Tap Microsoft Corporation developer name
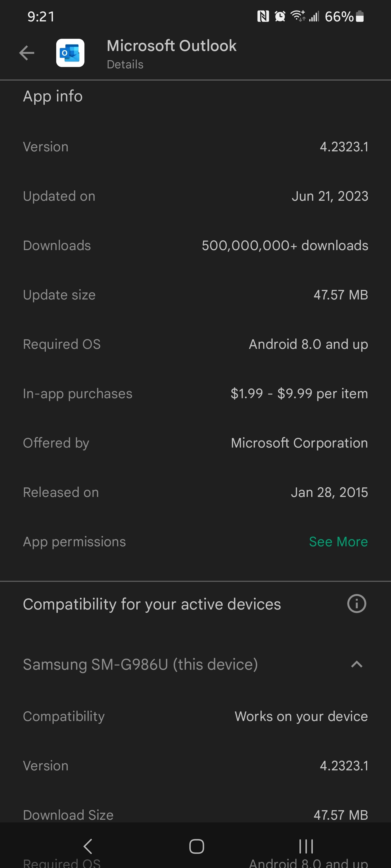The width and height of the screenshot is (391, 868). [299, 443]
